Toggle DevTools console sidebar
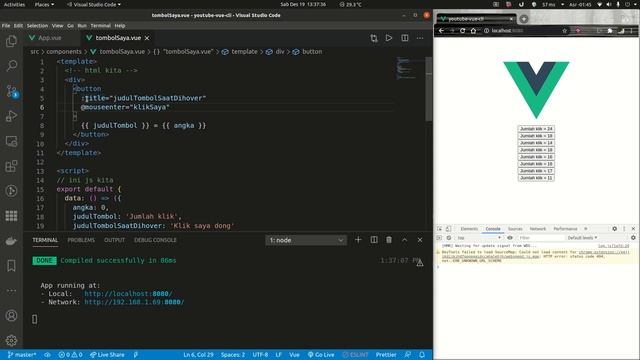This screenshot has width=640, height=360. (x=439, y=238)
